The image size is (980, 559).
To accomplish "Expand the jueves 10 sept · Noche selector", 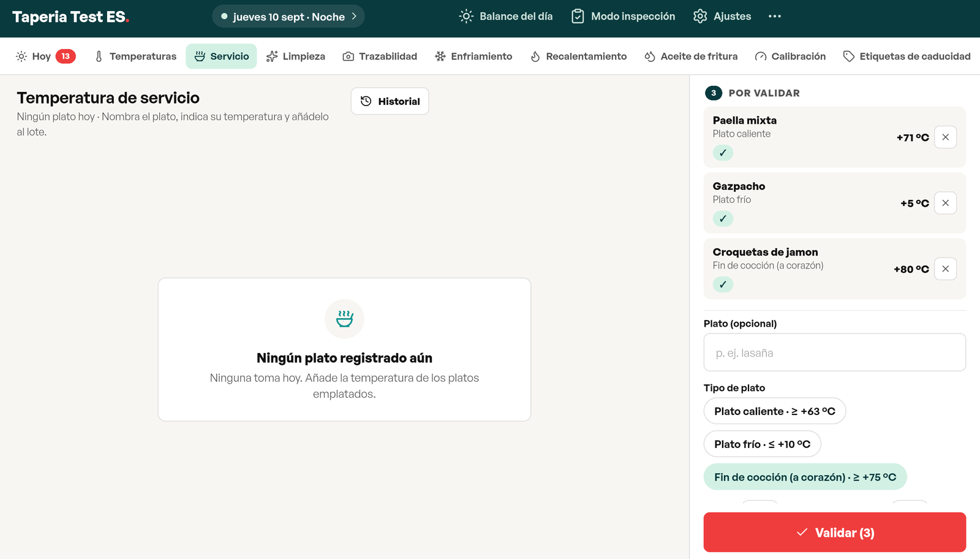I will [x=288, y=17].
